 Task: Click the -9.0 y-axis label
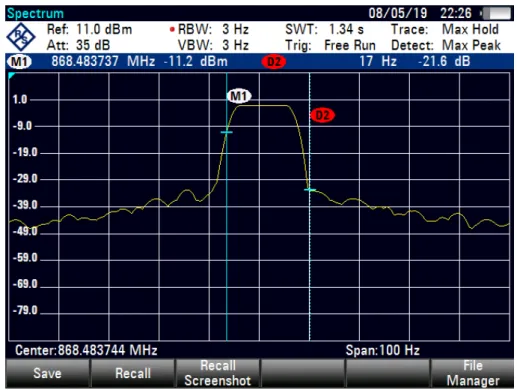tap(22, 126)
